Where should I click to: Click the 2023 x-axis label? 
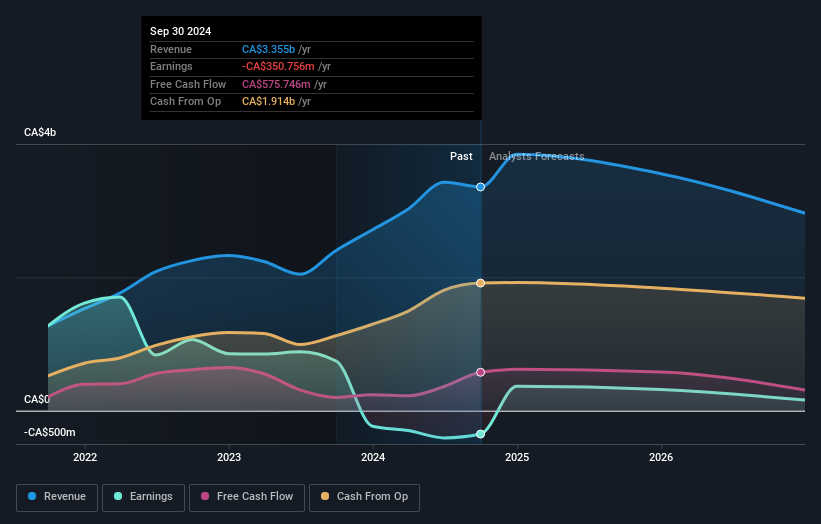coord(229,458)
